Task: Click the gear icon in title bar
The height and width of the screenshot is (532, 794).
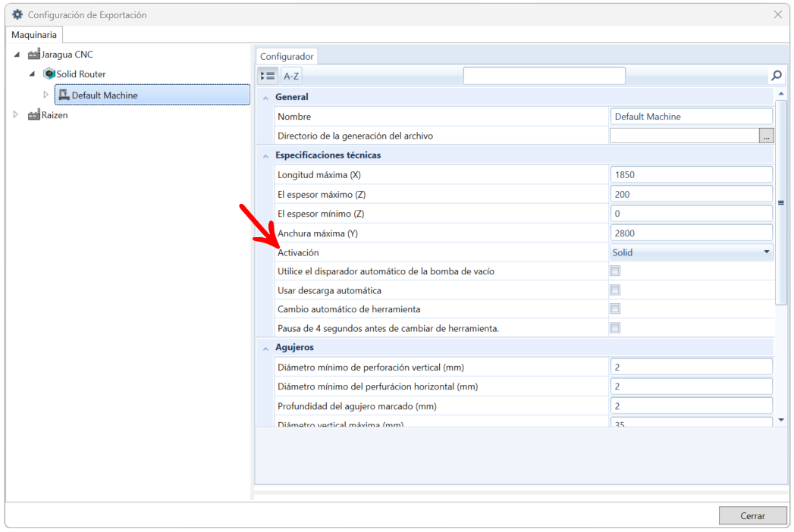Action: tap(17, 14)
